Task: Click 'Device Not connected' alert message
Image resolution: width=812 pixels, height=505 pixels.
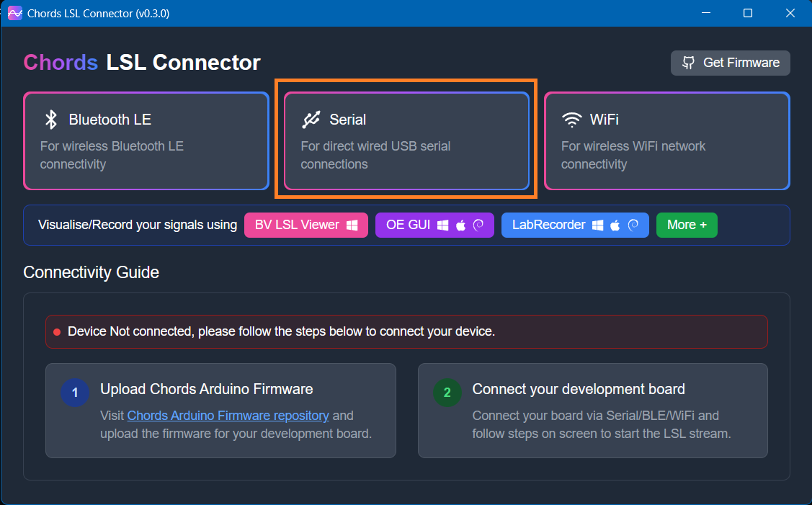Action: (x=406, y=331)
